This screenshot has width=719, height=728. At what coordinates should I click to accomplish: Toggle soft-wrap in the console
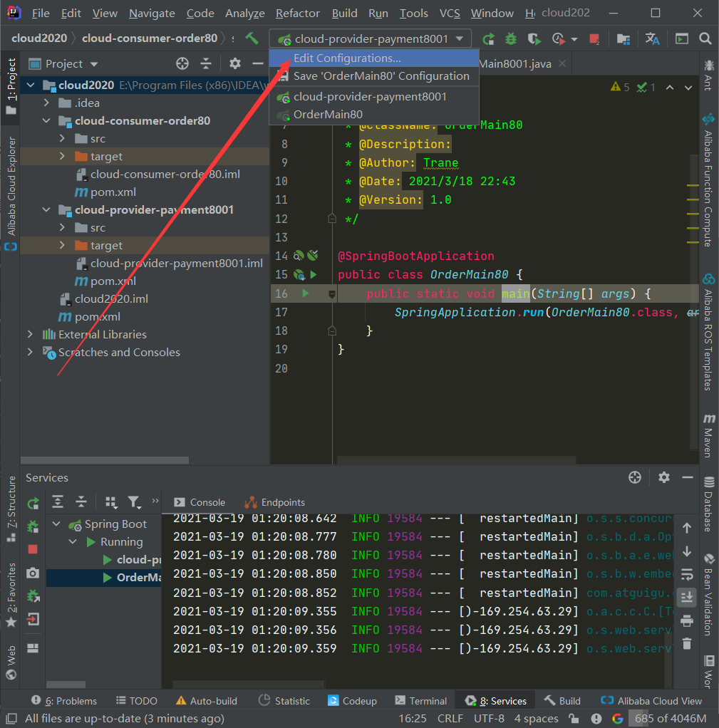pos(687,574)
